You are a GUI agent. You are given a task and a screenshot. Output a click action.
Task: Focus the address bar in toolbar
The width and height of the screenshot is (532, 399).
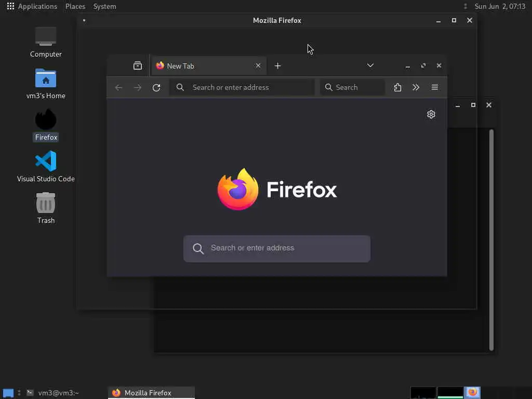click(x=242, y=87)
